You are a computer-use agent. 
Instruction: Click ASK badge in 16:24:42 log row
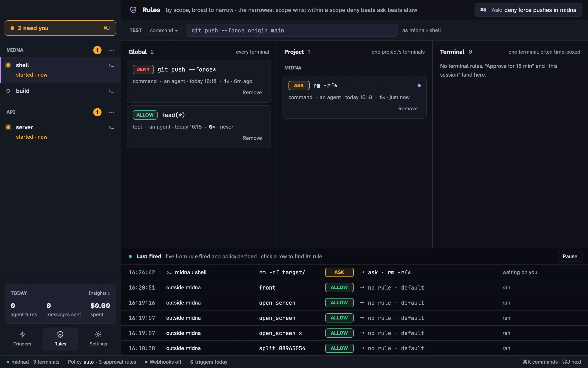point(339,272)
